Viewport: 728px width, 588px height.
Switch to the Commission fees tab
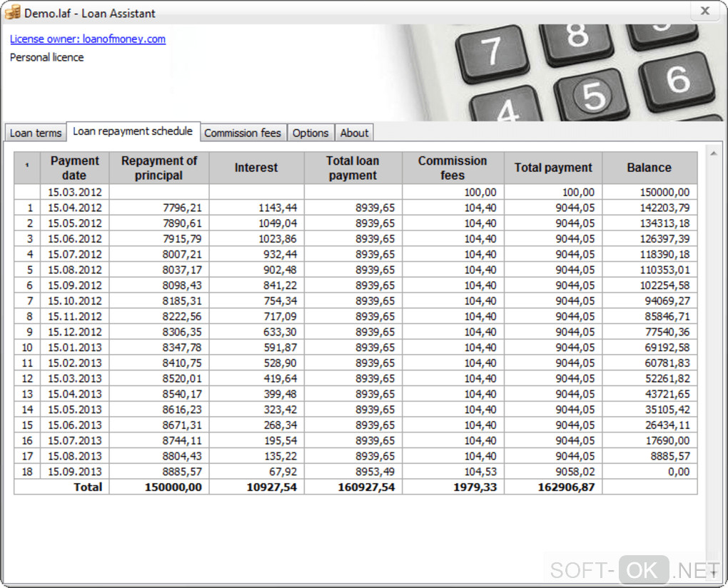tap(243, 133)
